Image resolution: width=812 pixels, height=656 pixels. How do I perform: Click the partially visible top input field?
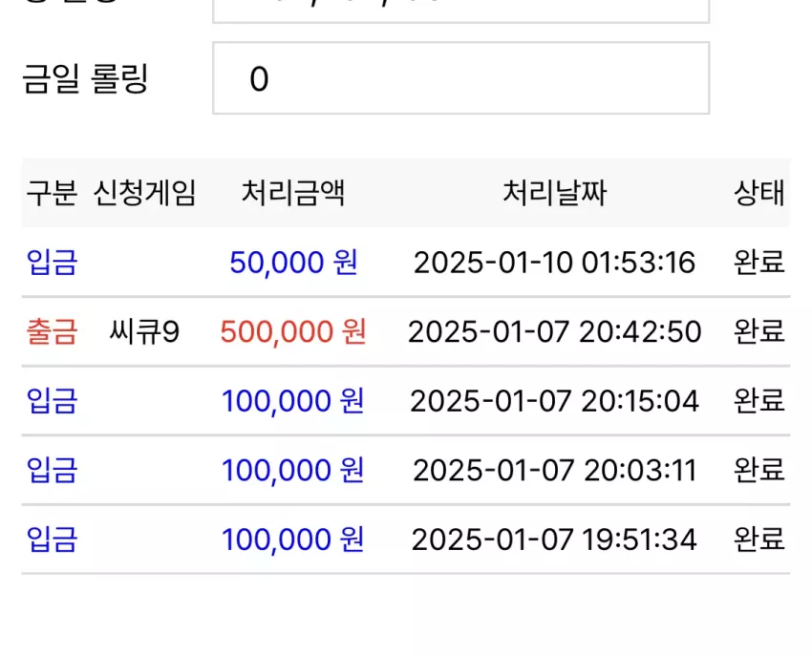[460, 11]
